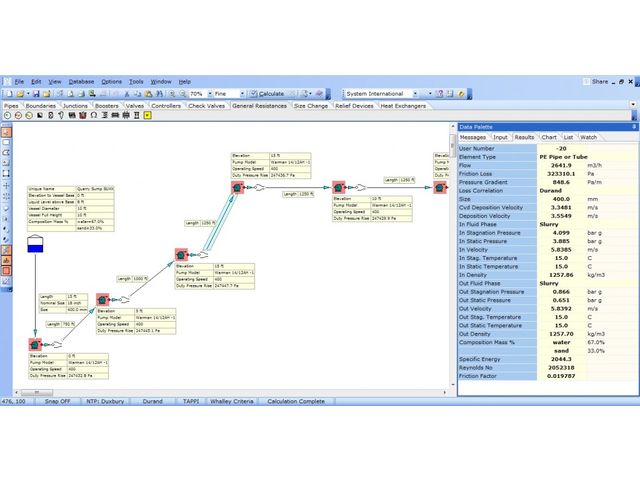Viewport: 640px width, 480px height.
Task: Click the Durand correlation status bar cell
Action: pyautogui.click(x=154, y=401)
